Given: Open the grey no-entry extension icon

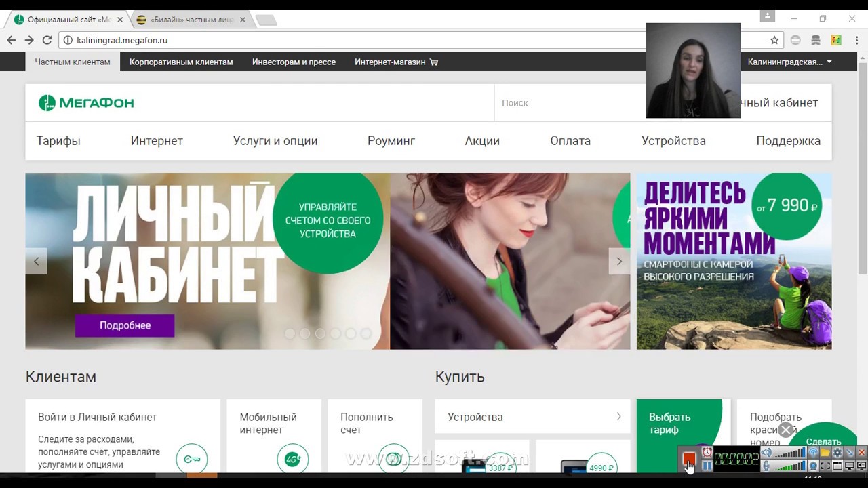Looking at the screenshot, I should pos(795,40).
